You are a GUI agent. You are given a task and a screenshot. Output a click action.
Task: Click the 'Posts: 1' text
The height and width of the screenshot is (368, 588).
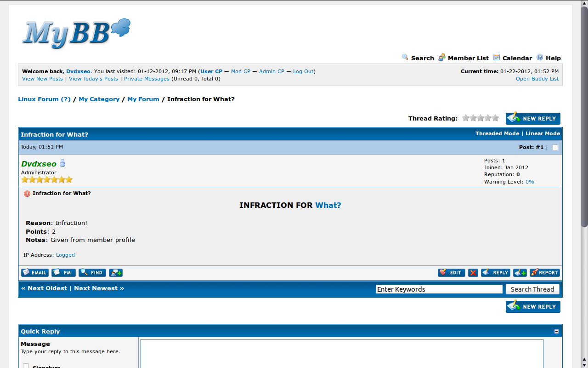point(495,161)
